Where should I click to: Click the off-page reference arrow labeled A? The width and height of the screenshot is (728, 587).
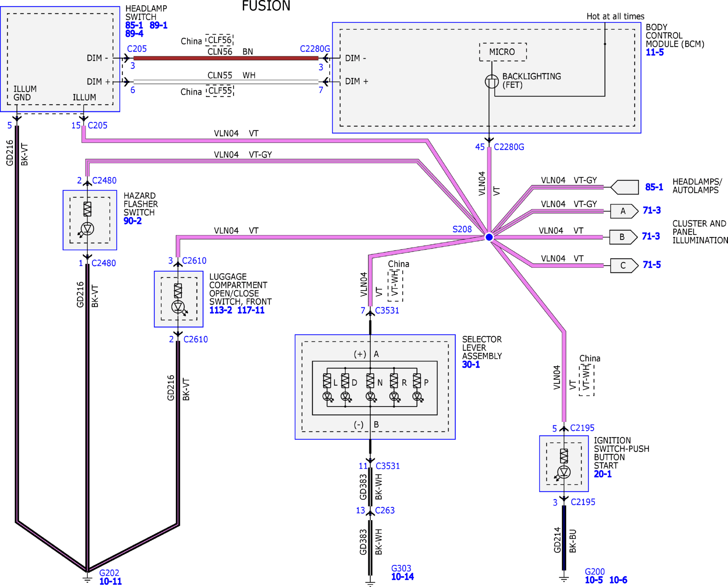click(x=624, y=211)
